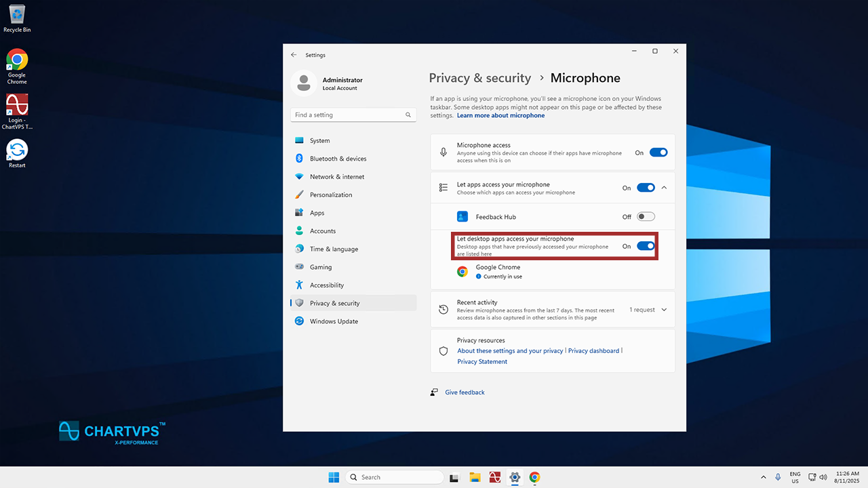Show hidden icons chevron in taskbar
Screen dimensions: 868x488
[764, 477]
